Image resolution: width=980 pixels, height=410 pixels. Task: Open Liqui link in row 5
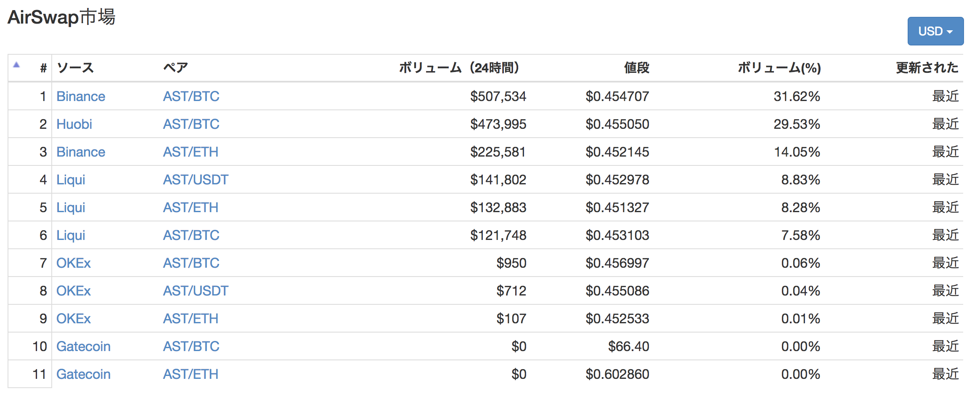click(71, 208)
